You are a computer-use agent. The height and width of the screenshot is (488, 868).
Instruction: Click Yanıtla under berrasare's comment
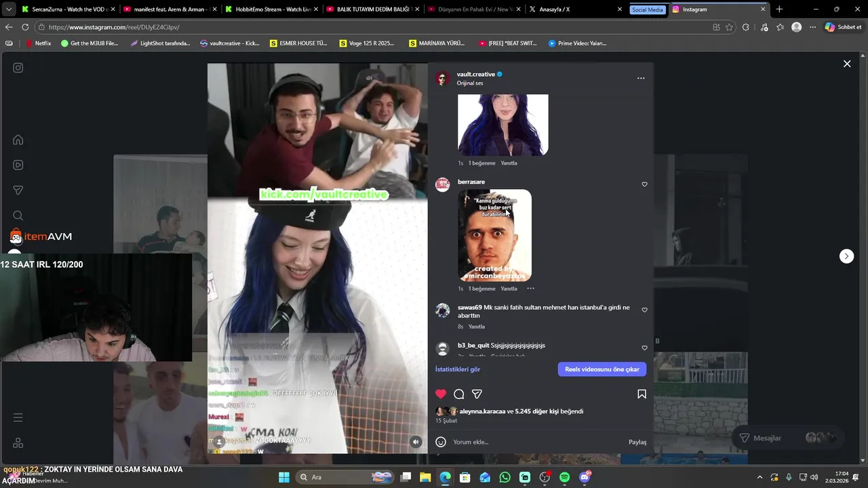(x=509, y=289)
